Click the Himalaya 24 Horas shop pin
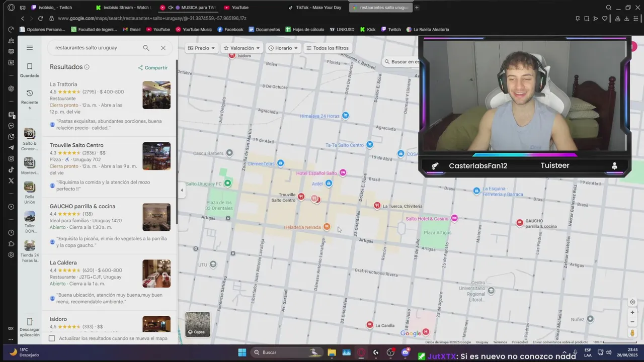644x362 pixels. click(345, 116)
